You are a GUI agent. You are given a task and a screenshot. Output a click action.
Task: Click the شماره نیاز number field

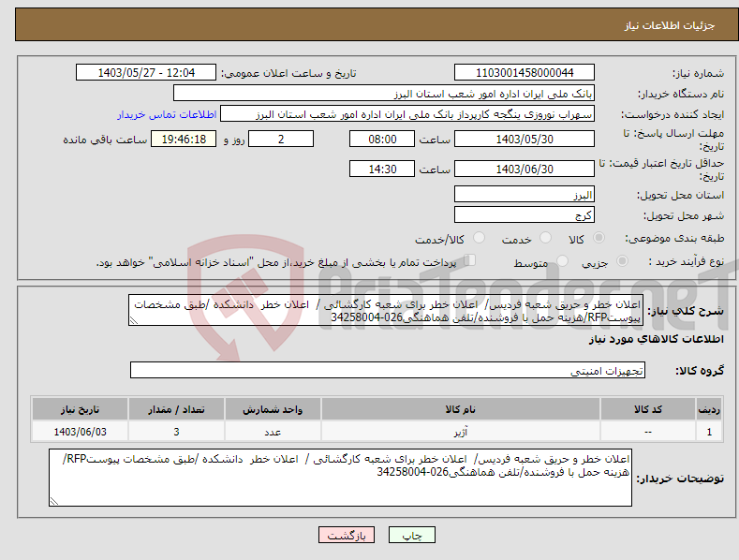[525, 73]
